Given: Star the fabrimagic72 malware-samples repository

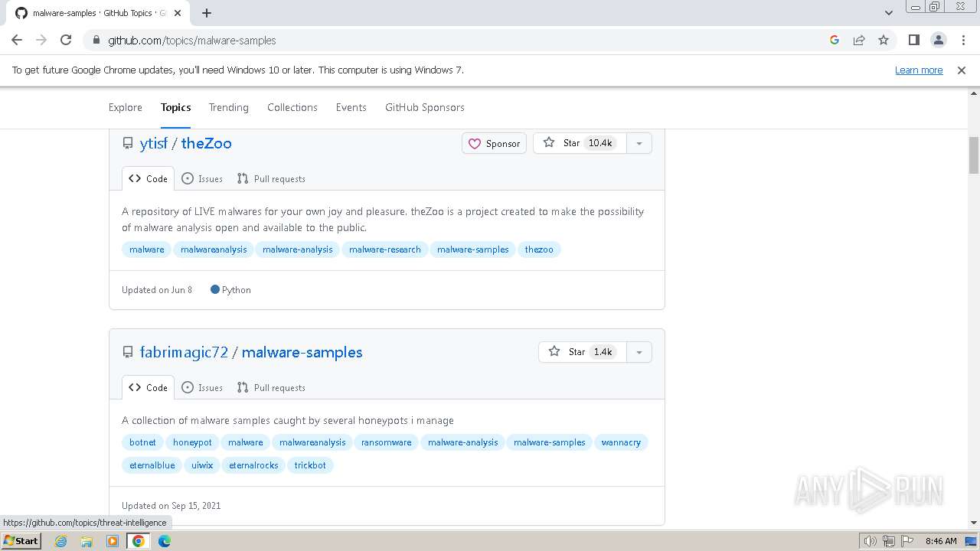Looking at the screenshot, I should click(x=583, y=352).
